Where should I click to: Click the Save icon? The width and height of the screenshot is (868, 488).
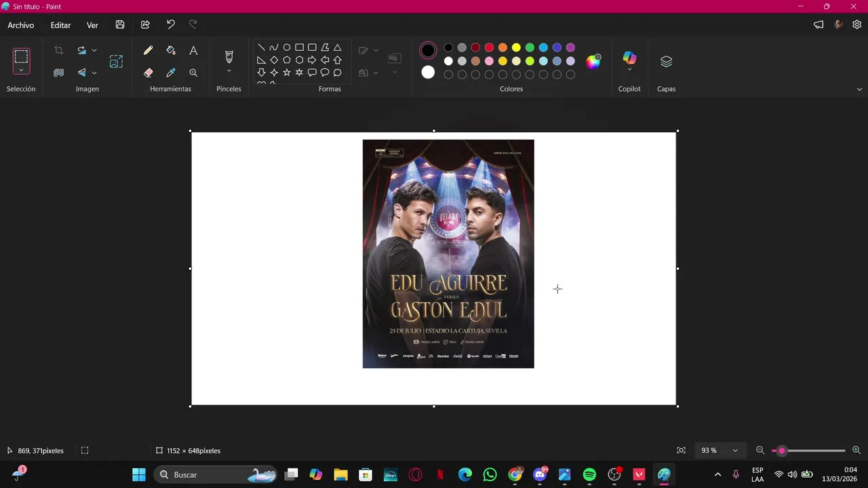(120, 25)
